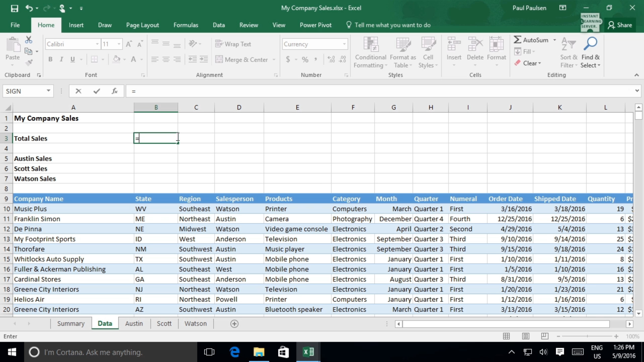Toggle Wrap Text

(x=233, y=44)
